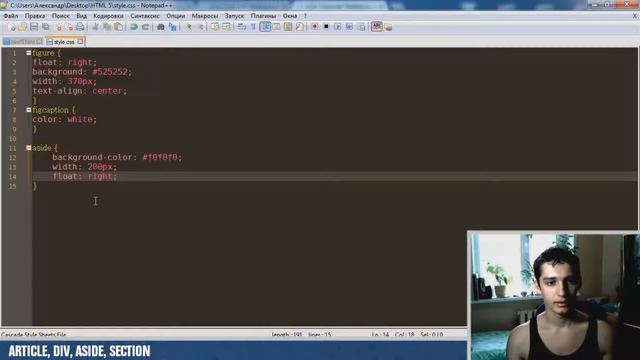
Task: Redo the edit via toolbar arrow
Action: [x=145, y=27]
